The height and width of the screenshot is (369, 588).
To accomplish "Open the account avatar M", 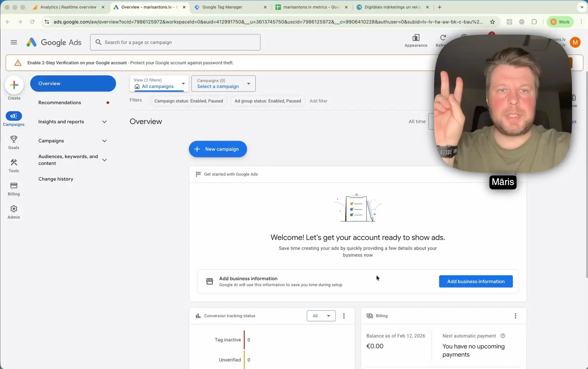I will tap(575, 42).
